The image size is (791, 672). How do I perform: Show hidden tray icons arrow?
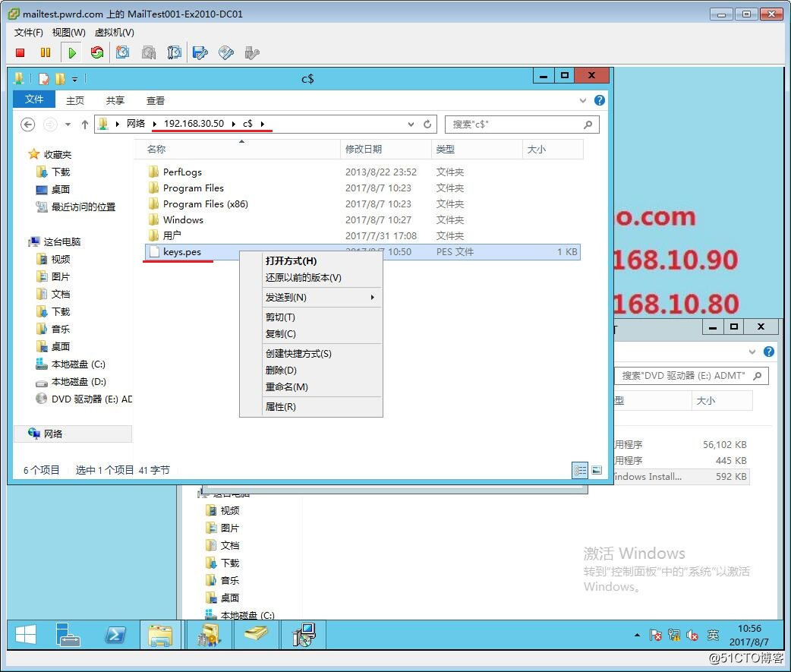click(637, 635)
